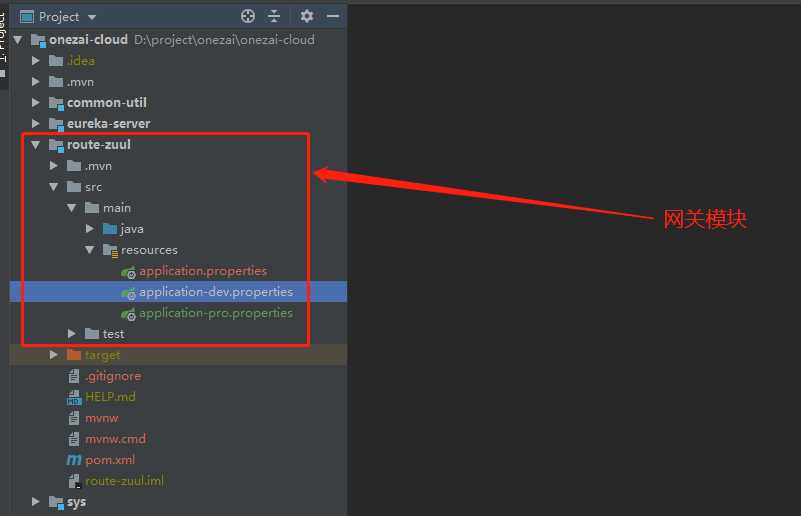Click the locate/scroll-from-source target icon

(248, 16)
